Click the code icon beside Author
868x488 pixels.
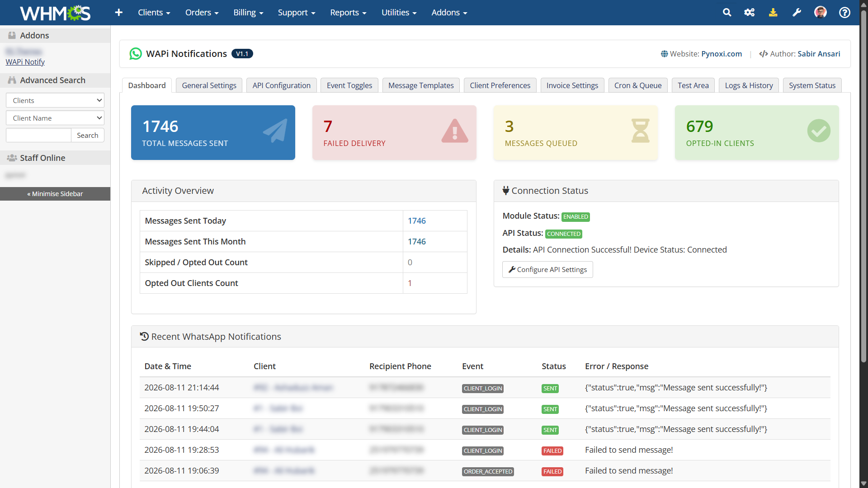point(764,54)
